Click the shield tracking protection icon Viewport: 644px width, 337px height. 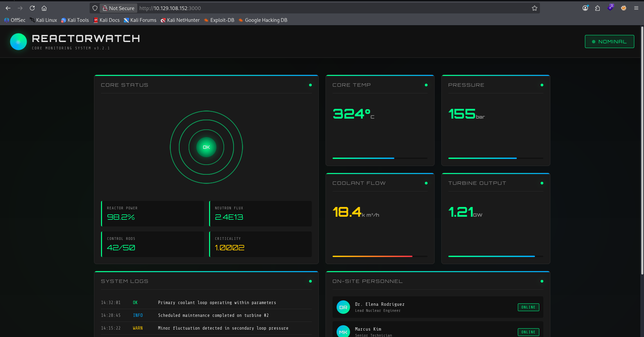coord(95,8)
